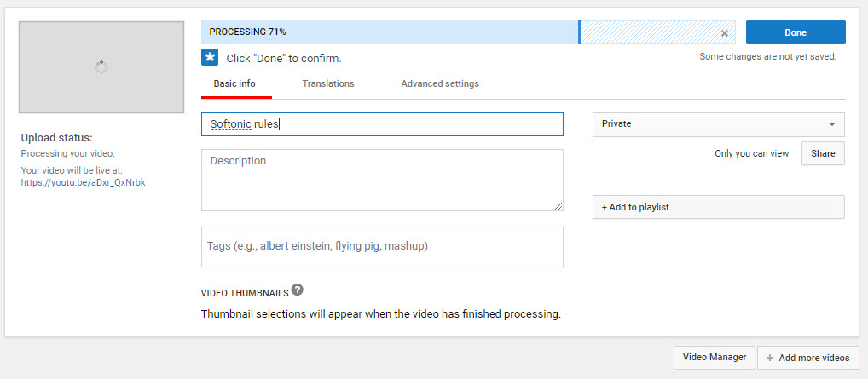Select the Basic info tab

coord(234,83)
